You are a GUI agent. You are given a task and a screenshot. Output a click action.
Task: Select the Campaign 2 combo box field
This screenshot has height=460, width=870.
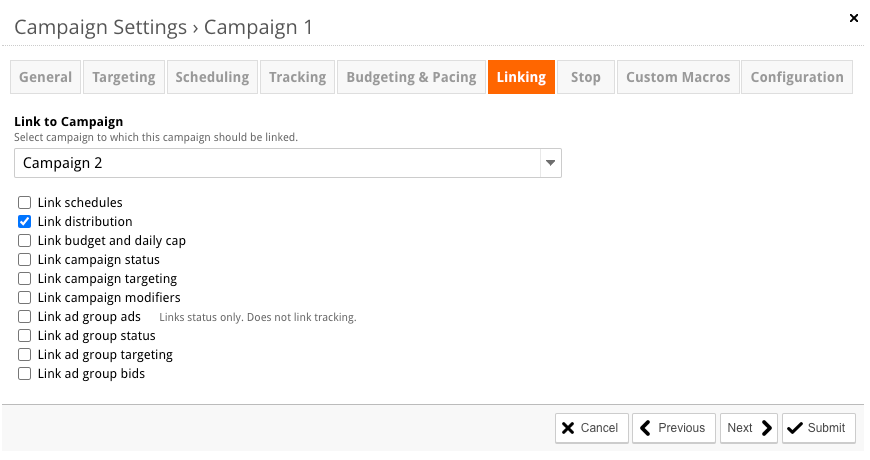point(288,163)
